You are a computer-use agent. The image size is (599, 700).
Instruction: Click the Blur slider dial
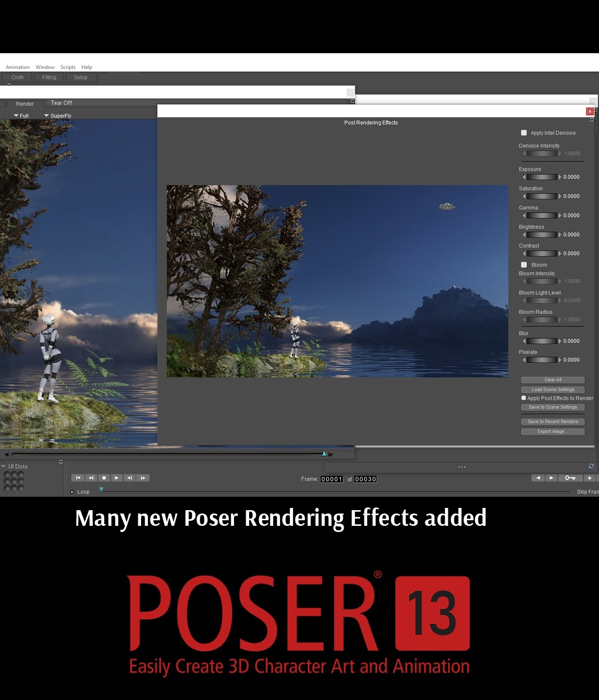click(x=542, y=341)
